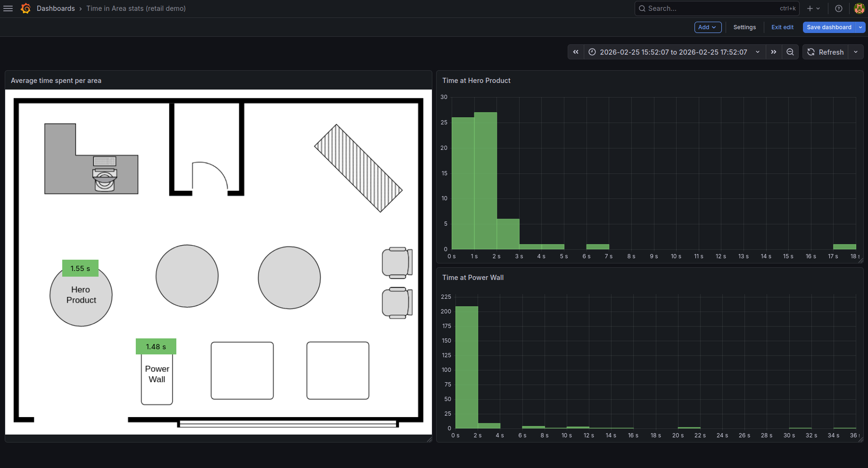Image resolution: width=868 pixels, height=468 pixels.
Task: Click the plus new item icon
Action: (813, 8)
